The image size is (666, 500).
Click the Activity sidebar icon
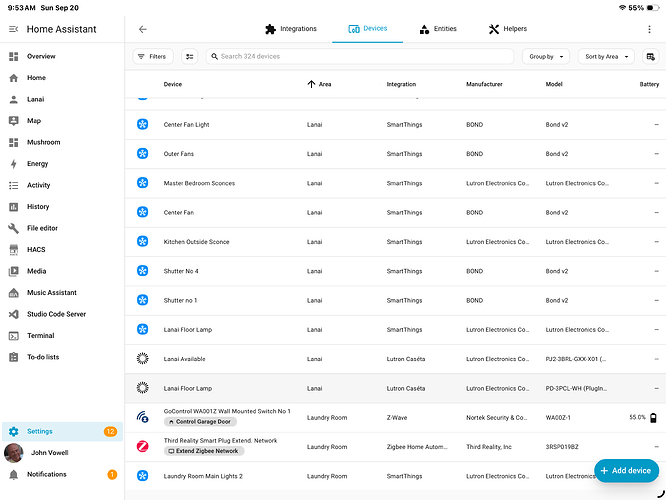pos(14,185)
